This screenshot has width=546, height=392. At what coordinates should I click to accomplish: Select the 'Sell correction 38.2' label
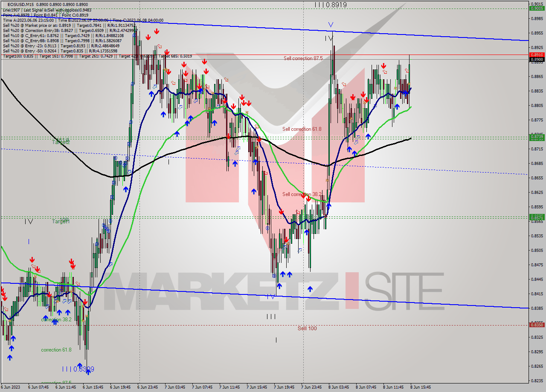pos(302,194)
